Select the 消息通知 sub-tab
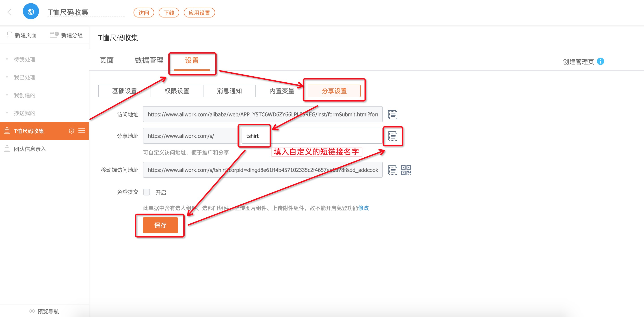 [229, 91]
